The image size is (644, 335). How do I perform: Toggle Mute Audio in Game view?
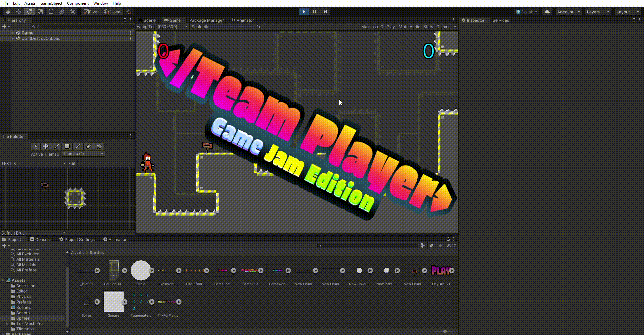pyautogui.click(x=409, y=27)
